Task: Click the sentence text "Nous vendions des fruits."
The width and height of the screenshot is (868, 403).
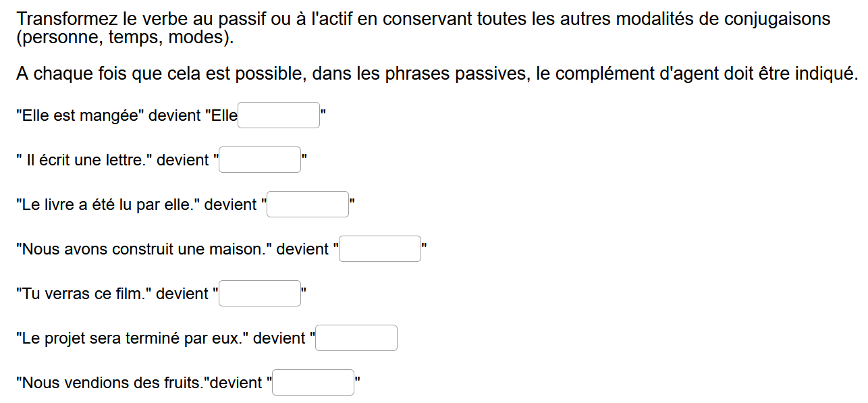Action: pyautogui.click(x=113, y=383)
